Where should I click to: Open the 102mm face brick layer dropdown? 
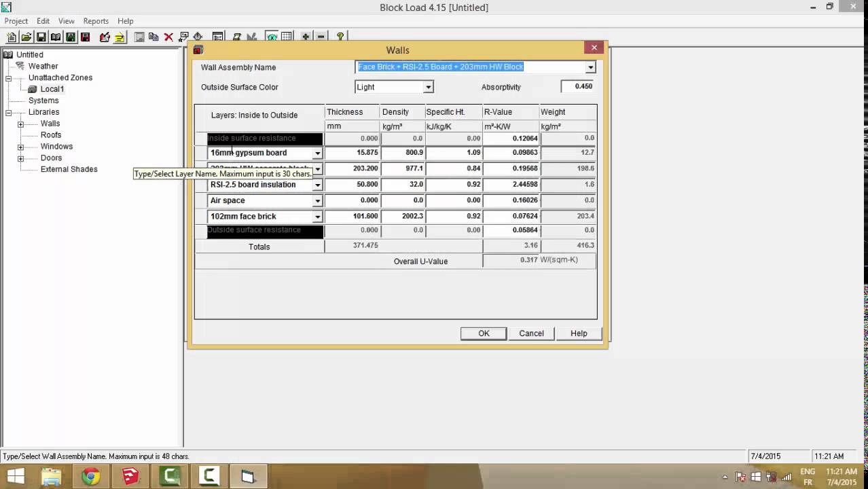(317, 217)
